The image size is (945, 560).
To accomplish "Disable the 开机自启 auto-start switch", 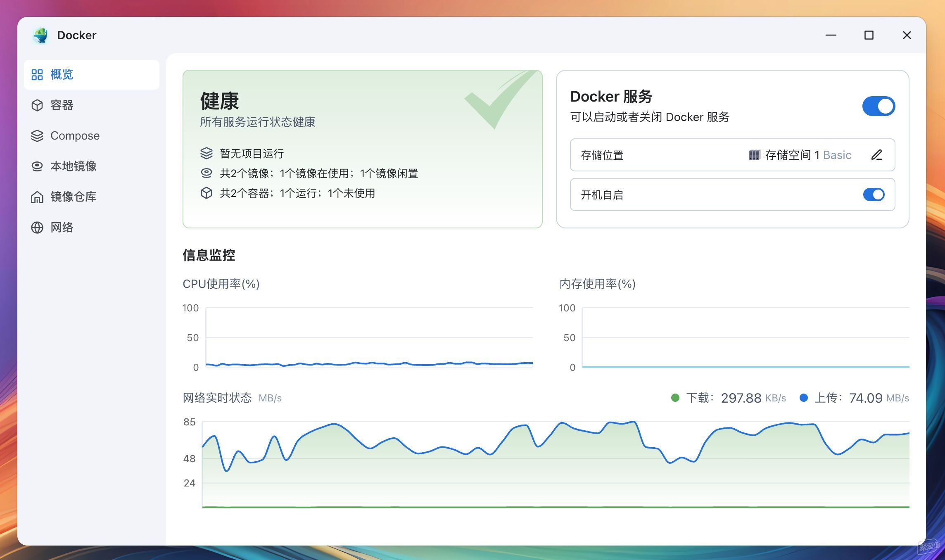I will pyautogui.click(x=874, y=195).
